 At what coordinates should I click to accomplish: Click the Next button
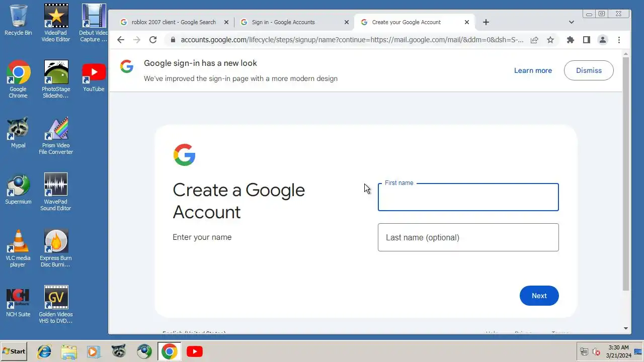pyautogui.click(x=539, y=296)
